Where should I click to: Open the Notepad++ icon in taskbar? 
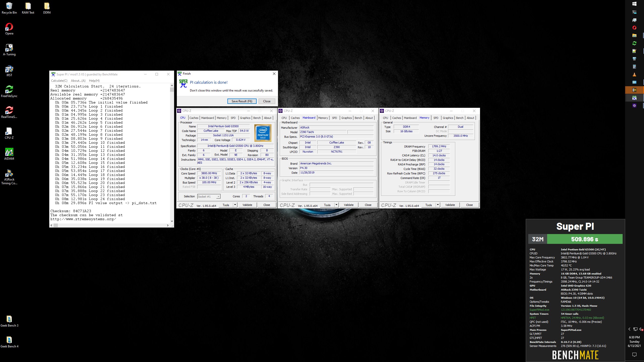(634, 51)
